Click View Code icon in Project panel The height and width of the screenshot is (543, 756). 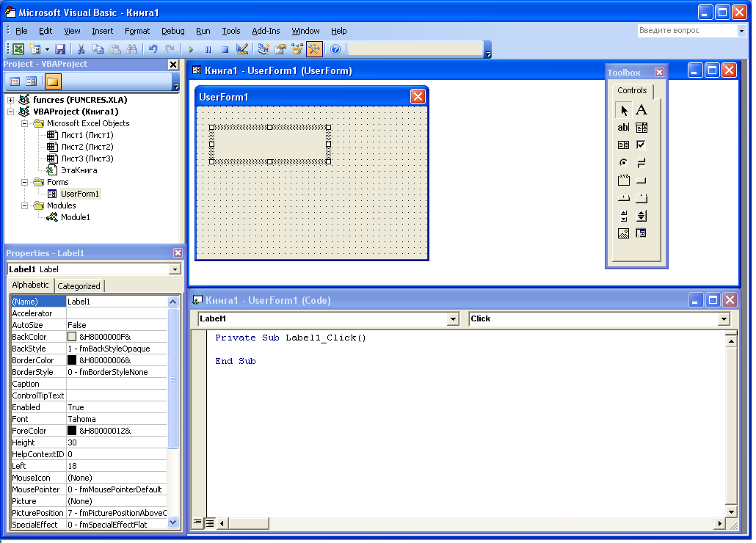15,81
